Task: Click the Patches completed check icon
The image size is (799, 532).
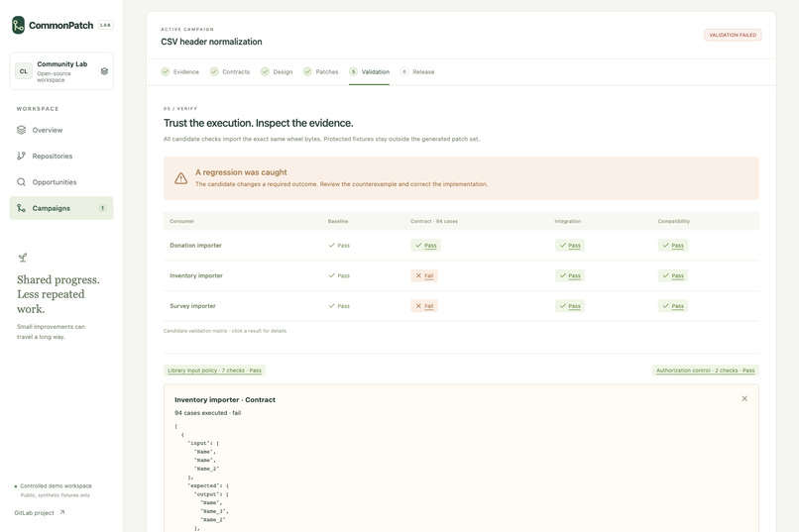Action: [307, 71]
